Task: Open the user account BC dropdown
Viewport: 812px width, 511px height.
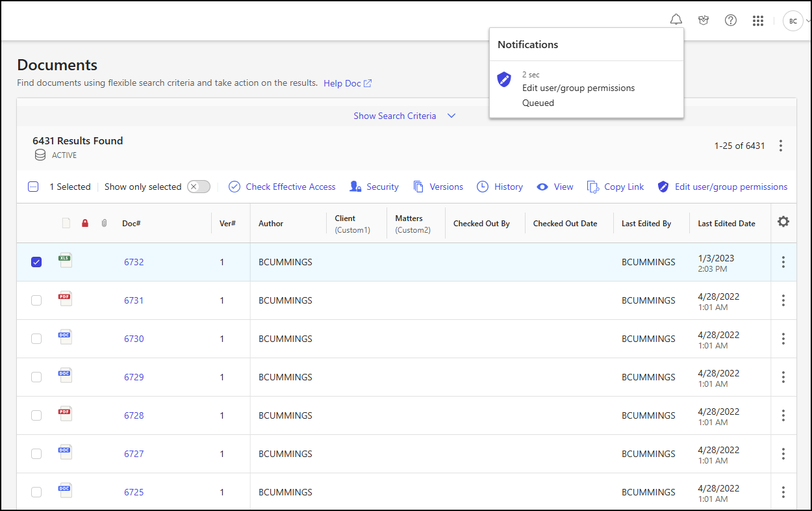Action: pyautogui.click(x=793, y=20)
